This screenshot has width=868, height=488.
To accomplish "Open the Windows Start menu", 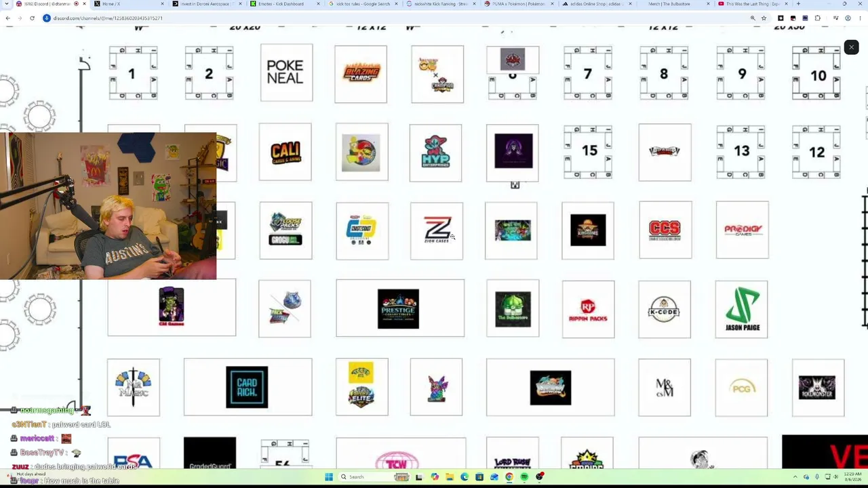I will [328, 477].
